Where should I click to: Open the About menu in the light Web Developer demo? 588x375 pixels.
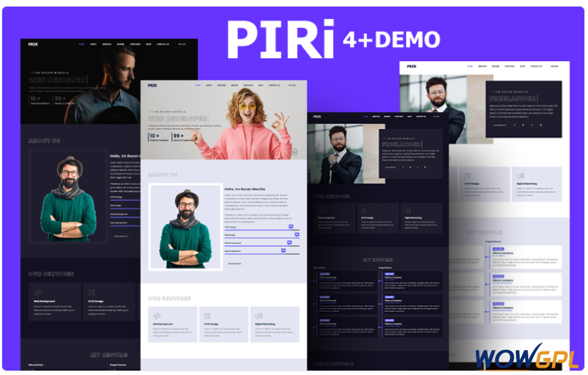coord(209,85)
